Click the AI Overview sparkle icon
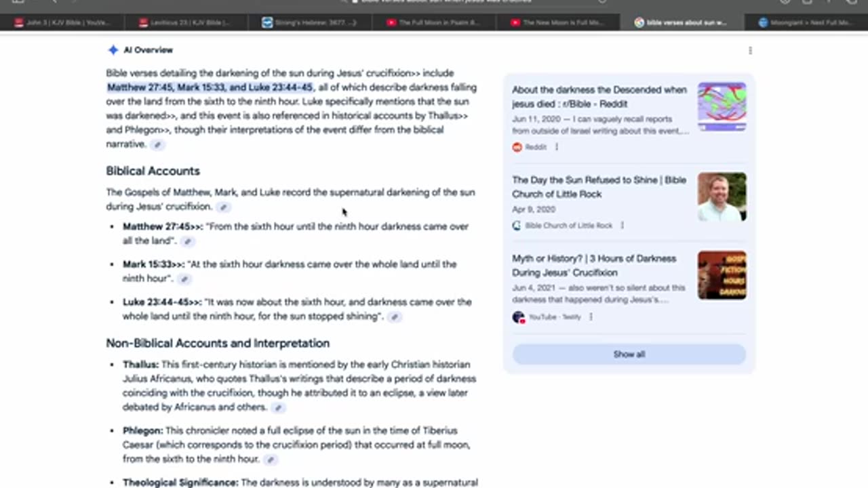 [x=113, y=50]
